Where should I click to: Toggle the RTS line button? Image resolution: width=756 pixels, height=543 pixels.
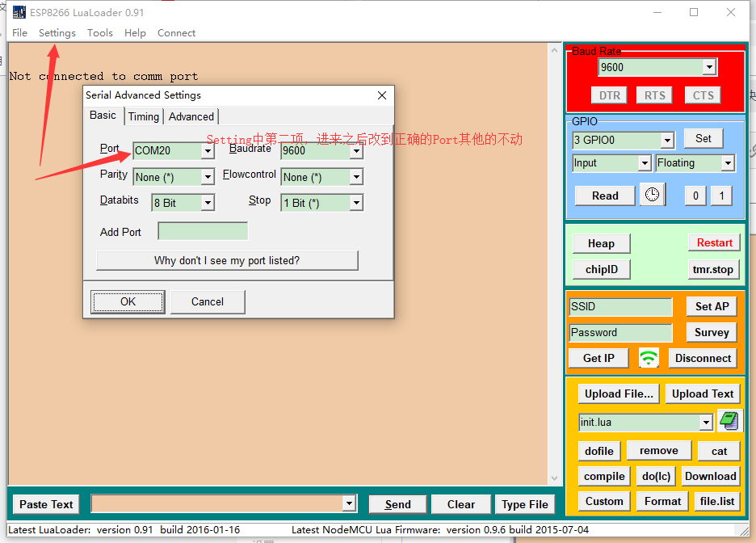click(654, 95)
